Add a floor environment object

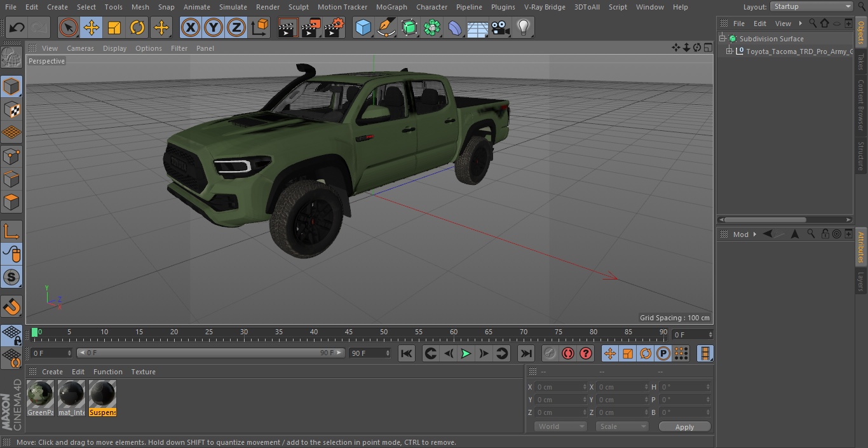[x=478, y=27]
